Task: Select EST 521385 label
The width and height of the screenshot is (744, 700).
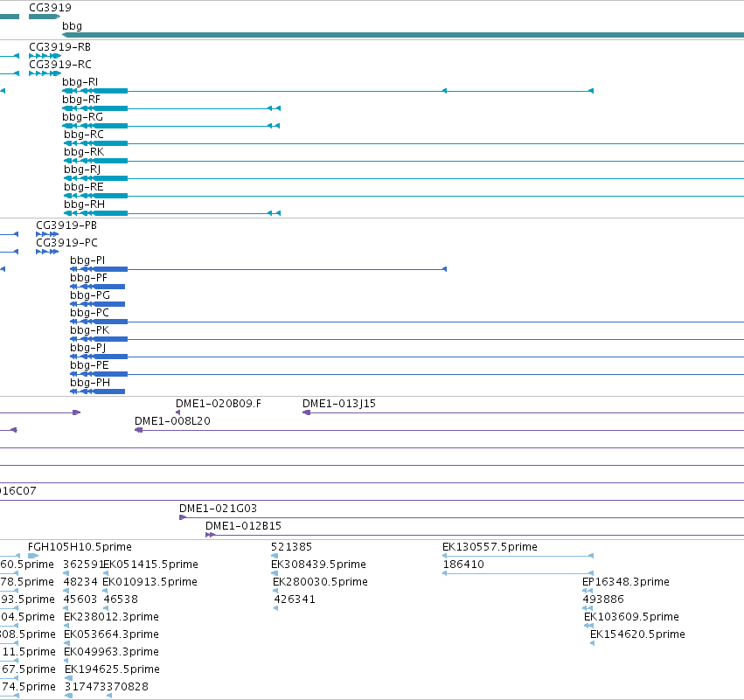Action: tap(292, 547)
